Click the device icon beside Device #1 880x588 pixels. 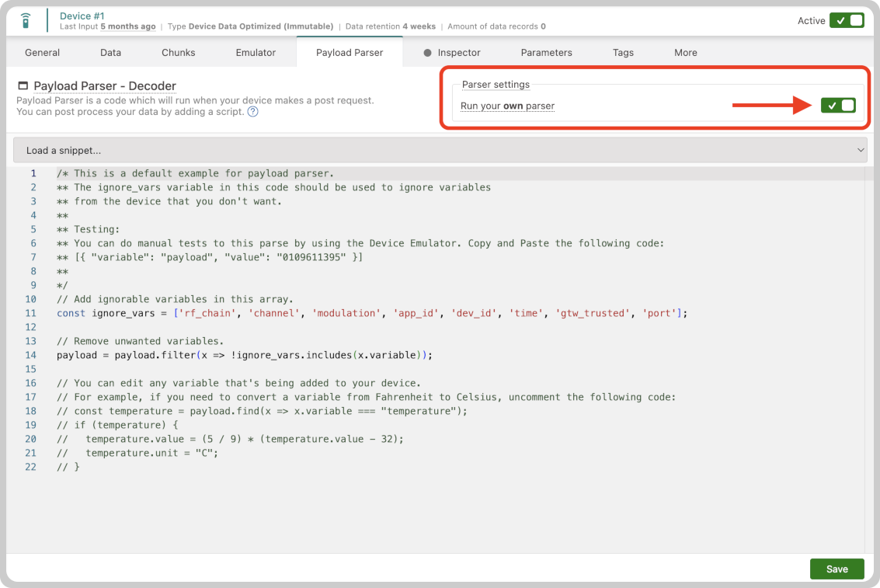(x=26, y=21)
